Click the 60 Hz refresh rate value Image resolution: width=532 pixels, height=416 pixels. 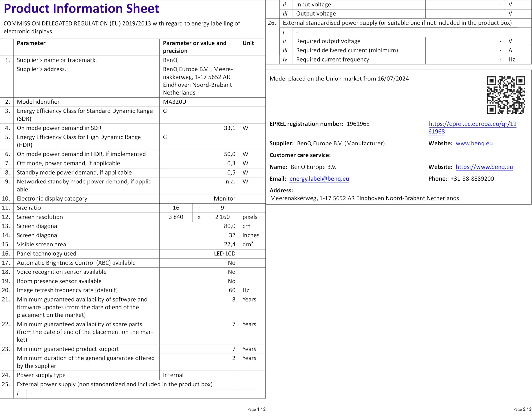click(232, 290)
